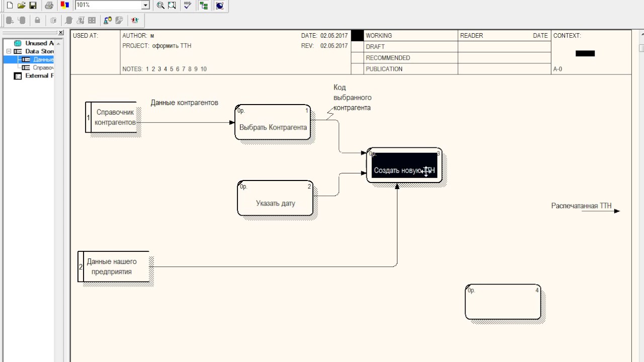The width and height of the screenshot is (644, 362).
Task: Select Справочник data store tree item
Action: point(43,67)
